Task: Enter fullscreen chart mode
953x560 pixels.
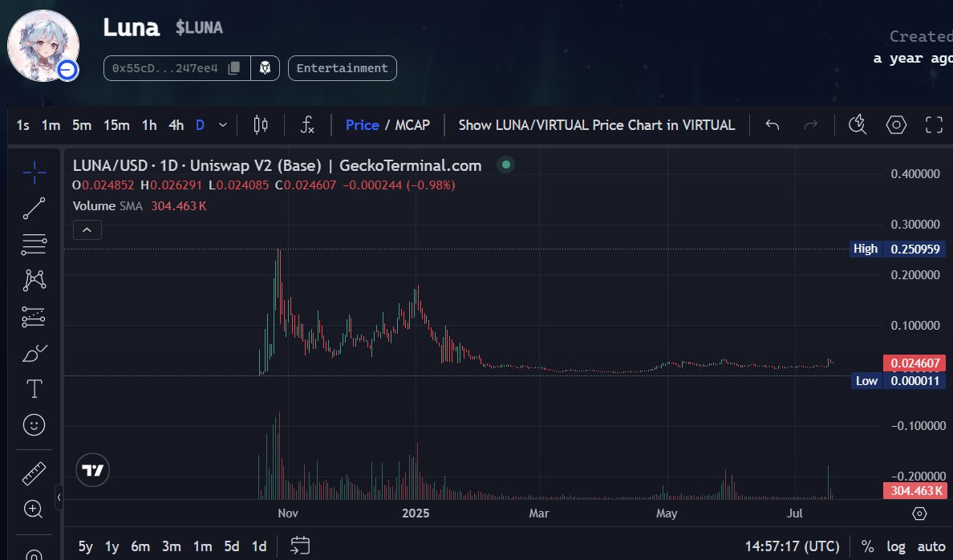Action: point(935,124)
